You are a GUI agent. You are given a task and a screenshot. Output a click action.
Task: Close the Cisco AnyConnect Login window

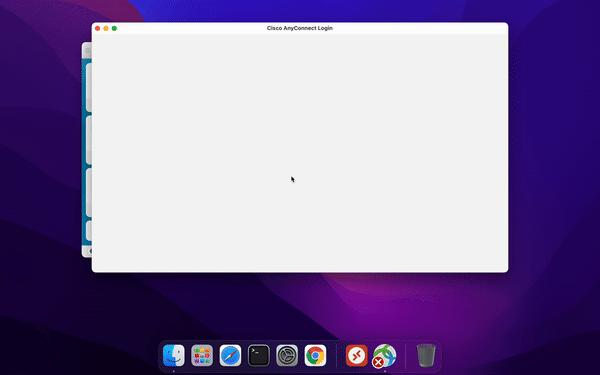pyautogui.click(x=98, y=28)
